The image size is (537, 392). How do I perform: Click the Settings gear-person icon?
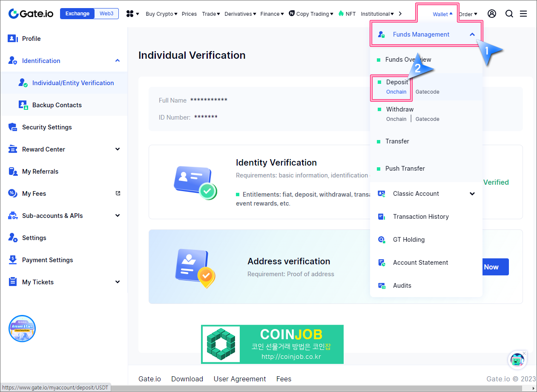(13, 237)
